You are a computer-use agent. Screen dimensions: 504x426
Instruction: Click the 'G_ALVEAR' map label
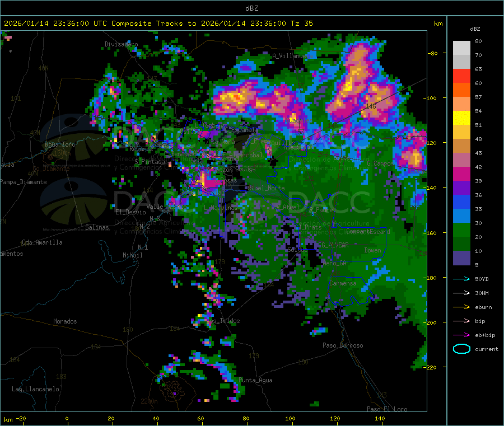point(335,245)
